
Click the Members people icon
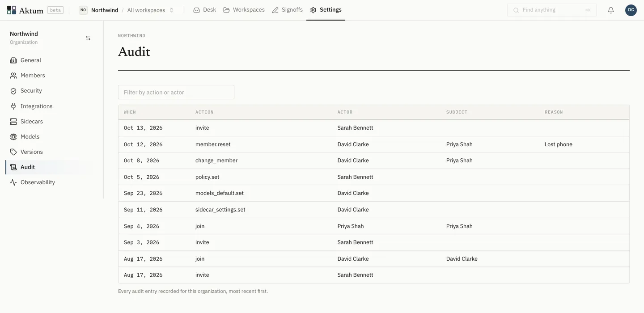(x=13, y=76)
